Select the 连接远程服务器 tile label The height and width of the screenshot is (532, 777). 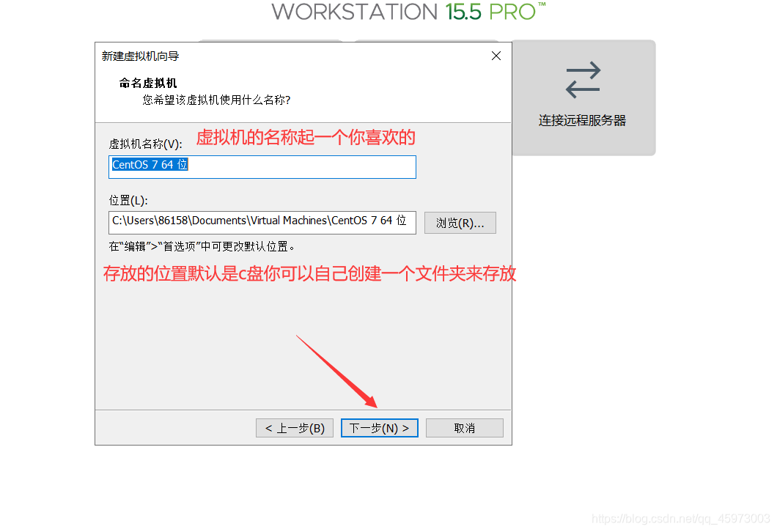pyautogui.click(x=582, y=120)
